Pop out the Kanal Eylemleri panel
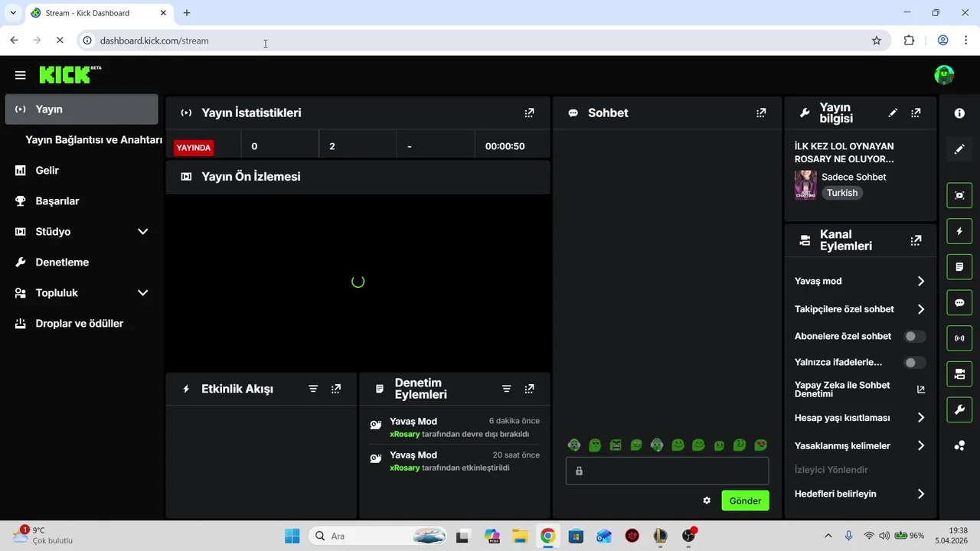Image resolution: width=980 pixels, height=551 pixels. point(916,240)
